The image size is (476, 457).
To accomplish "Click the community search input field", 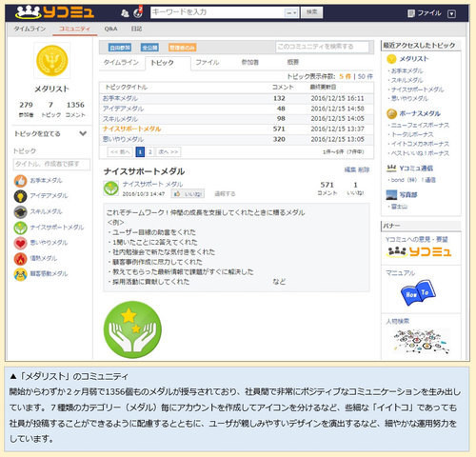I will [322, 47].
